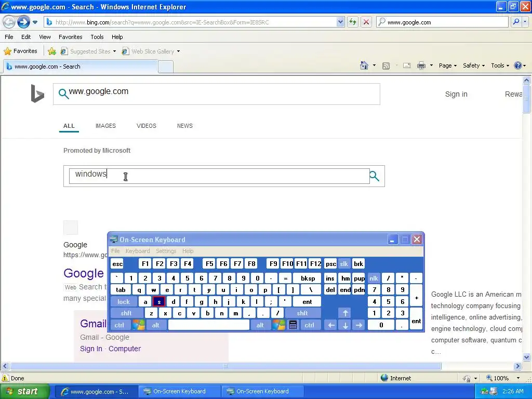Image resolution: width=532 pixels, height=399 pixels.
Task: Toggle the slk scroll lock key
Action: [344, 263]
